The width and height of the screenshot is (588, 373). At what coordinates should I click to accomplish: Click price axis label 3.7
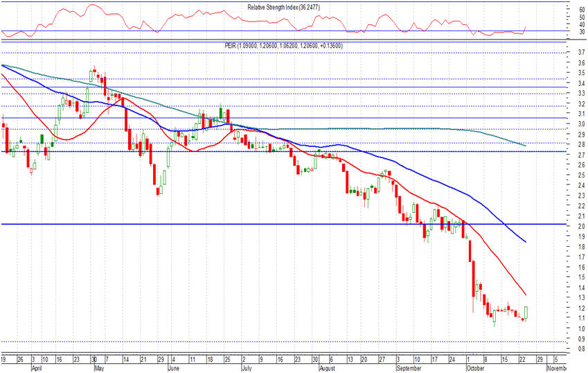[x=582, y=52]
